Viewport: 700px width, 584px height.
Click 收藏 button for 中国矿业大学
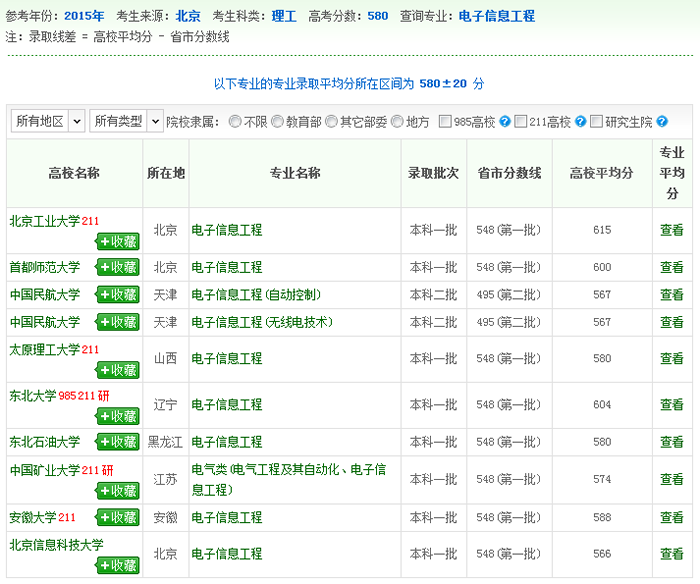[117, 491]
